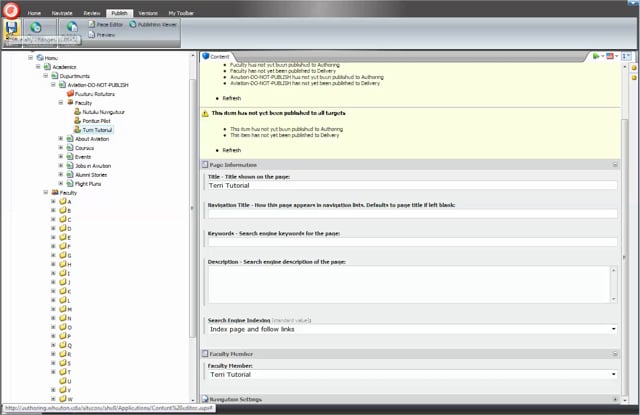Collapse the Aviation-DO-NOT-PUBLISH node

pos(53,85)
